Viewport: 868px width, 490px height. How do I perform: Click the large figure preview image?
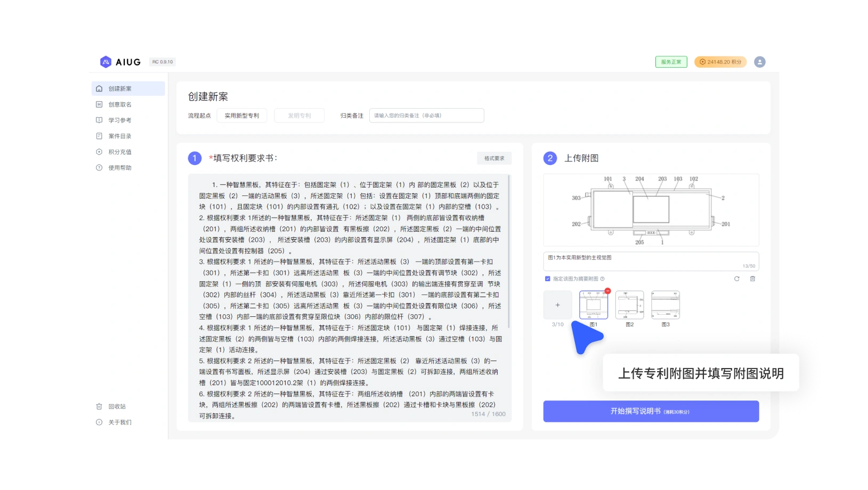pos(651,210)
